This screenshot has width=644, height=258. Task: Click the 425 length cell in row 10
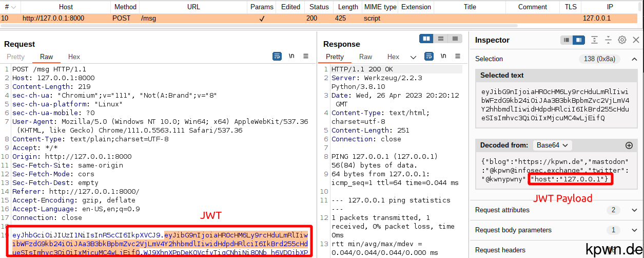point(340,18)
